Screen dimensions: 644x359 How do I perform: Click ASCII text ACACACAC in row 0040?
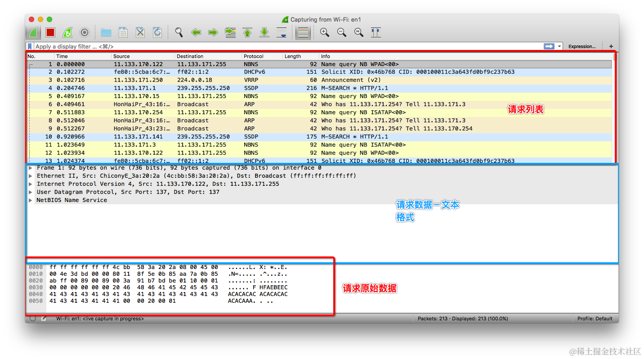(x=241, y=294)
